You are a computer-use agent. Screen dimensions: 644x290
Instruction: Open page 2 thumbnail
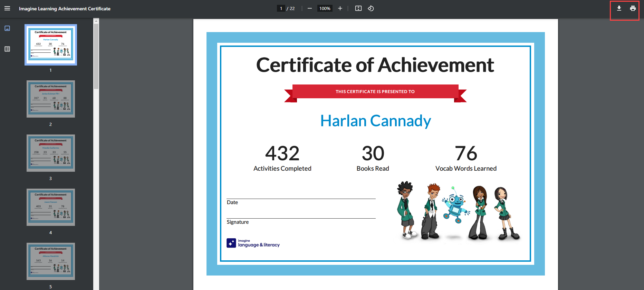coord(51,99)
